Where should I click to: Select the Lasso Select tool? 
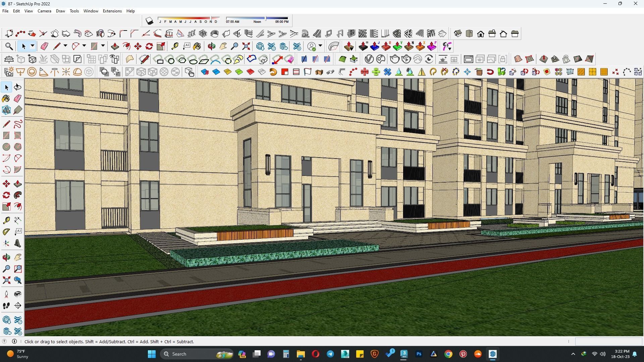[18, 87]
